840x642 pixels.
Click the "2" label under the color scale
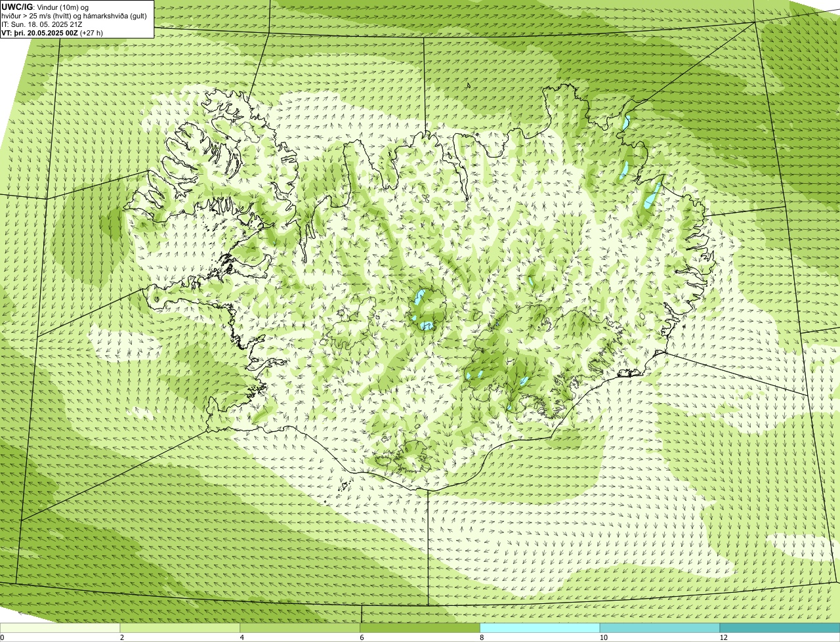pos(122,637)
